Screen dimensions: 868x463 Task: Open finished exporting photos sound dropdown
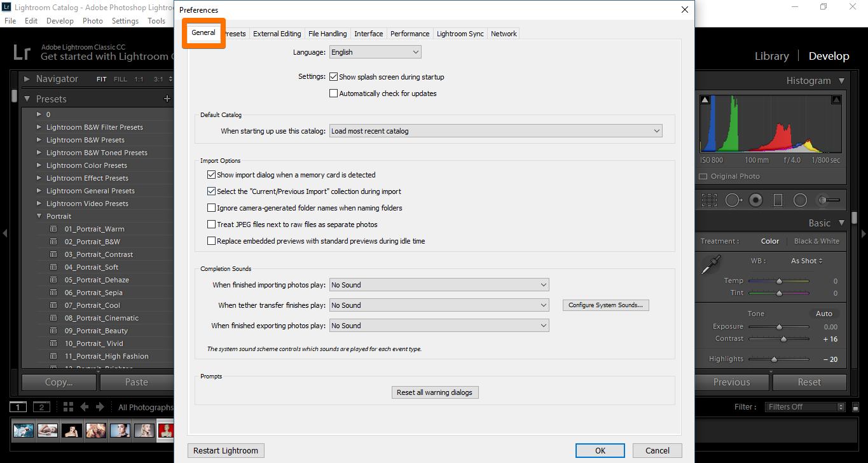tap(439, 326)
